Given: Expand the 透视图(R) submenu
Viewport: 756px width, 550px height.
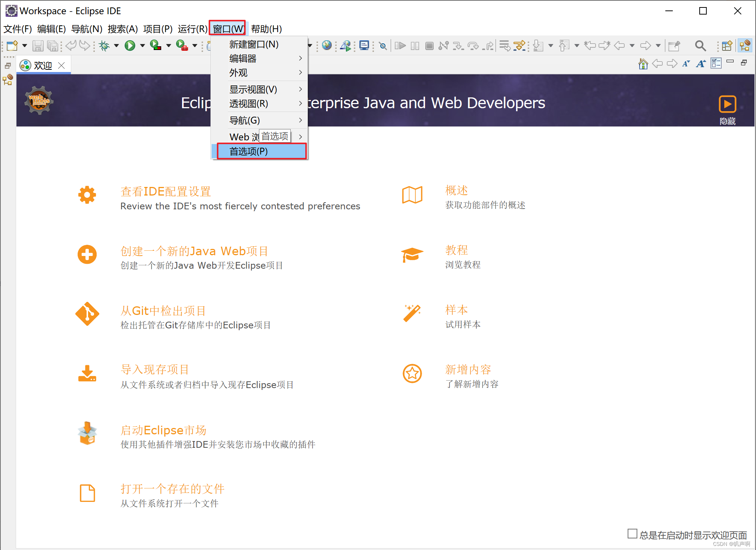Looking at the screenshot, I should (249, 104).
